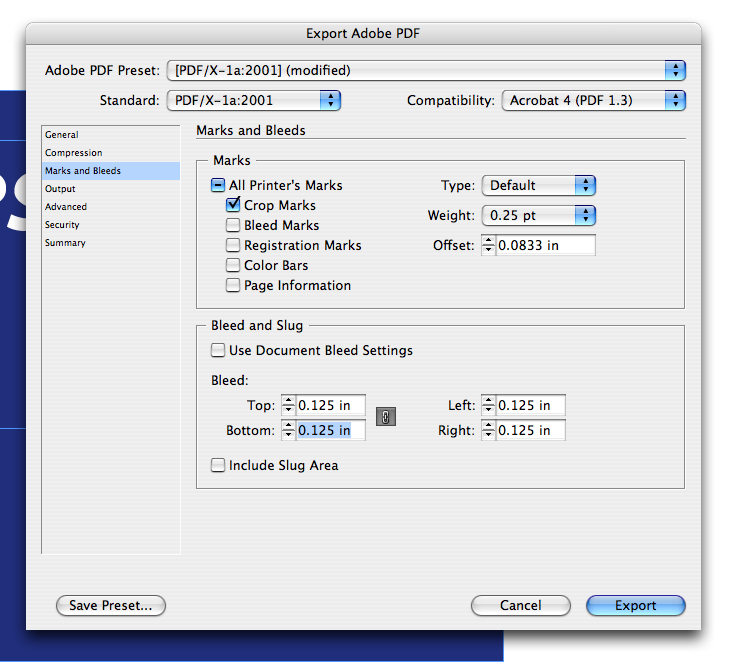Click the Top bleed field
Image resolution: width=734 pixels, height=668 pixels.
[x=330, y=405]
